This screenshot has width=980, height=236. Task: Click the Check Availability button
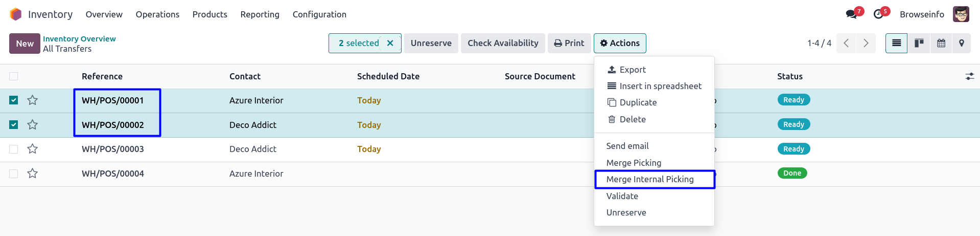pos(503,43)
